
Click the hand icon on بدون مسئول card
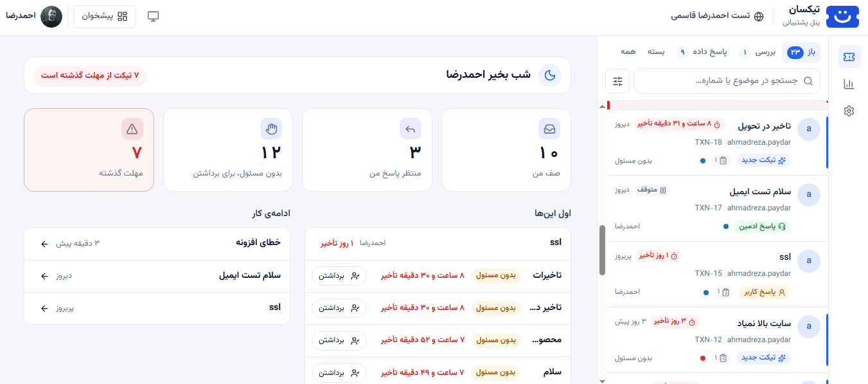coord(271,129)
